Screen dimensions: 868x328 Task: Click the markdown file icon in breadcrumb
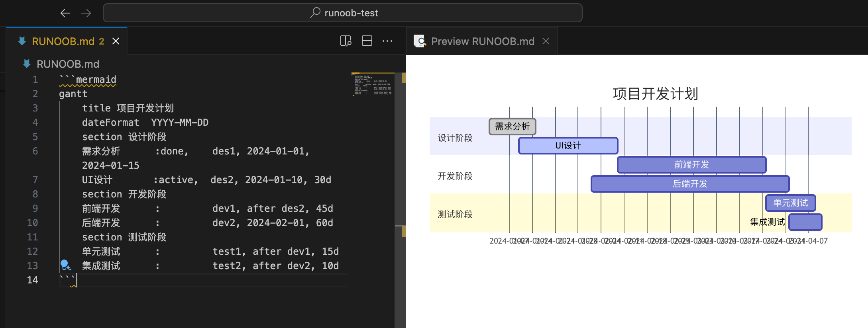[27, 64]
